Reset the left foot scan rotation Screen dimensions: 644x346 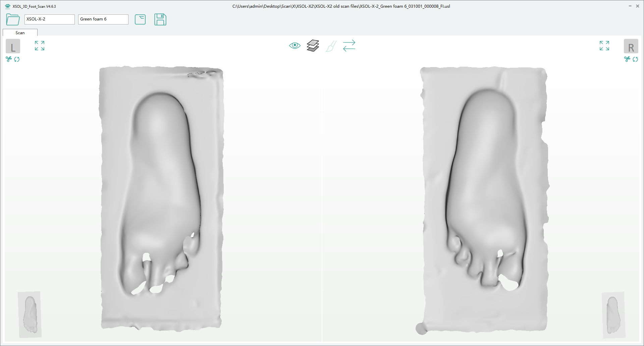pyautogui.click(x=17, y=59)
